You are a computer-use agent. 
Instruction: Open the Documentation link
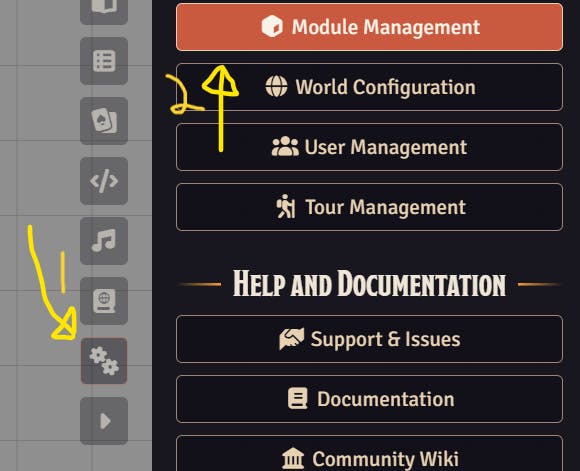(x=370, y=399)
